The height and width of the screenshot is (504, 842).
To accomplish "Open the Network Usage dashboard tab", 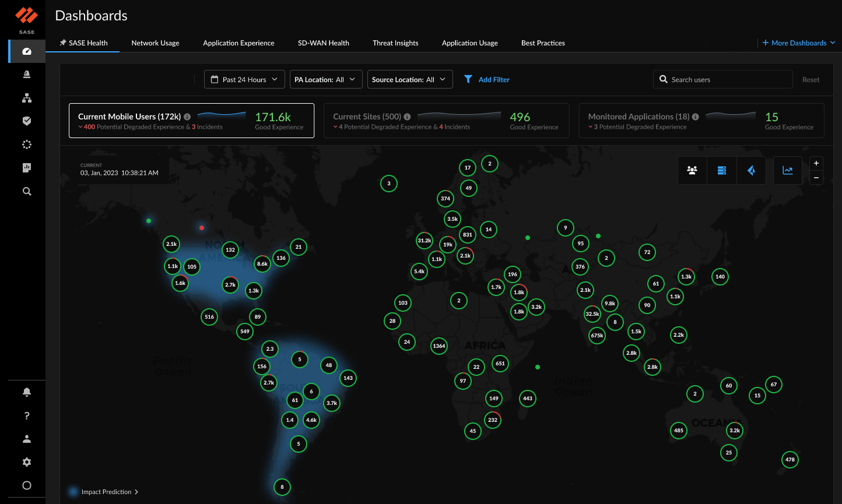I will tap(155, 43).
